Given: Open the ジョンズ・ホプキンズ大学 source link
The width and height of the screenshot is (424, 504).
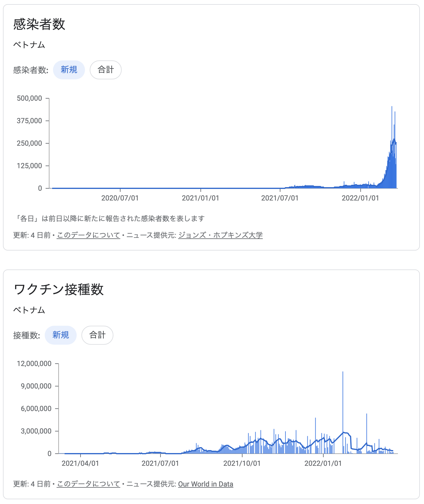Looking at the screenshot, I should pyautogui.click(x=220, y=235).
